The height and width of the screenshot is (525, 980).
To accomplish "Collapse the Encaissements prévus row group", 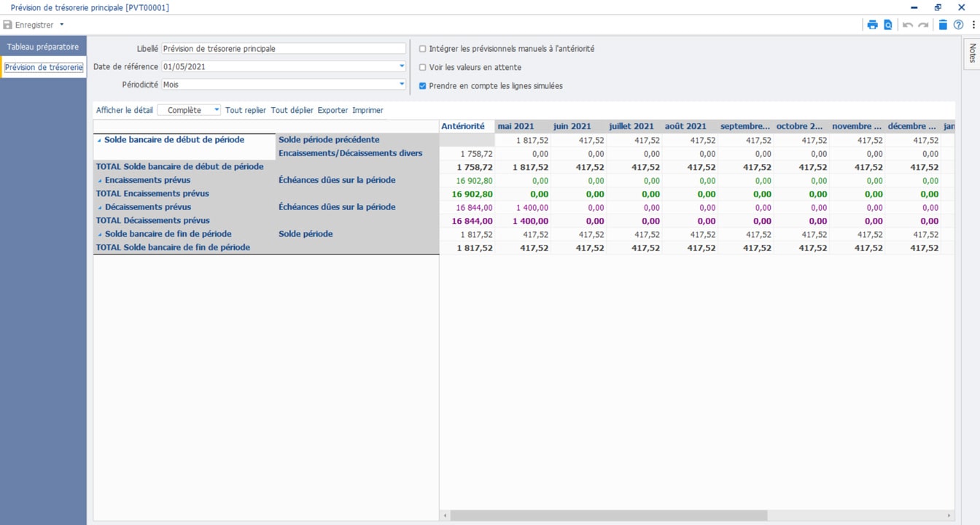I will pyautogui.click(x=100, y=180).
